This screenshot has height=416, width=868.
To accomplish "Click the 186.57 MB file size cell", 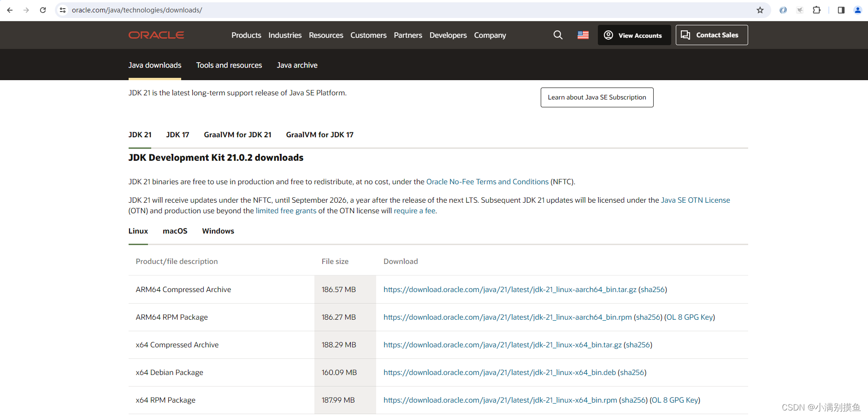I will tap(345, 289).
